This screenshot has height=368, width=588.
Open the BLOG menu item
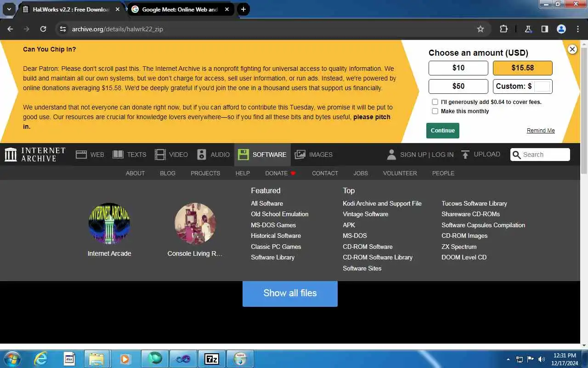pyautogui.click(x=168, y=173)
